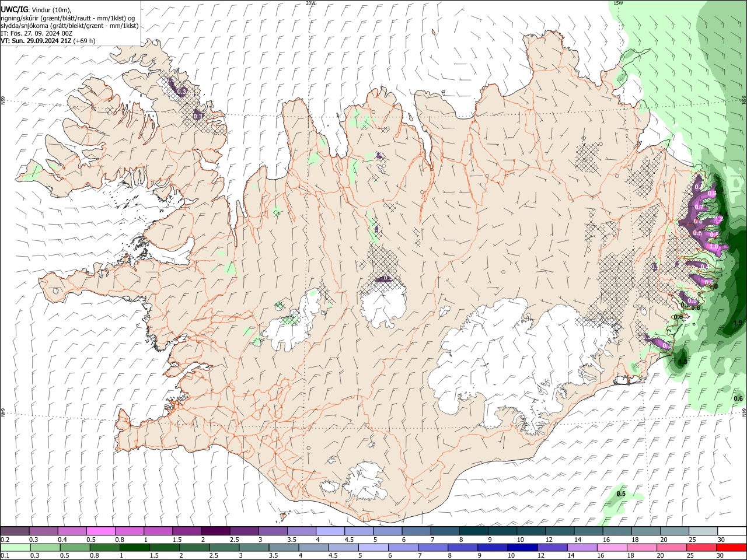Select the snow legend swatch between 8 and 9
The width and height of the screenshot is (747, 560).
pyautogui.click(x=474, y=531)
